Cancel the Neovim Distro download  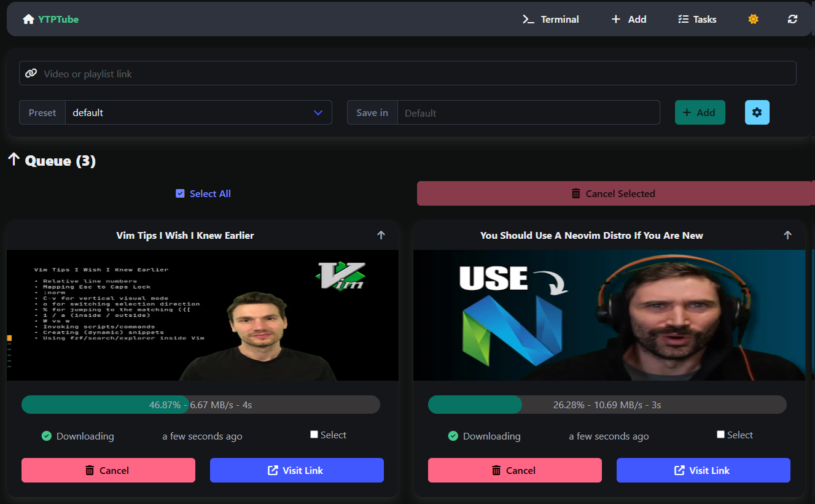click(515, 470)
